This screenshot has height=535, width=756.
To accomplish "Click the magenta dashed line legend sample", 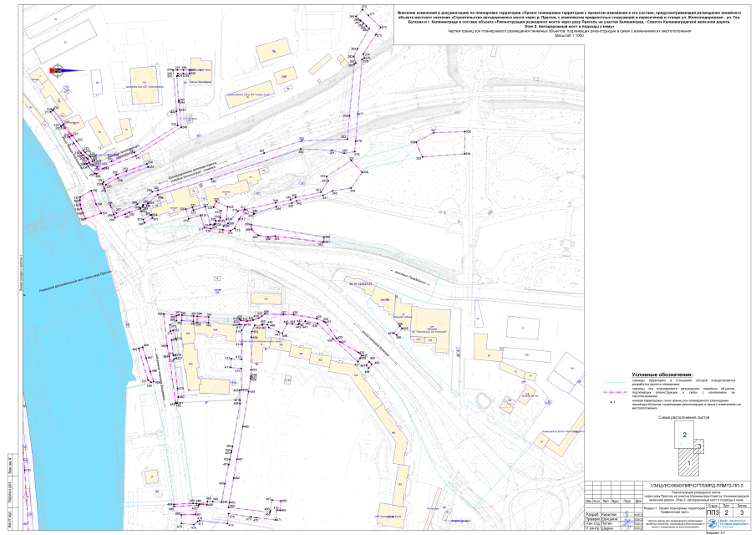I will 616,391.
